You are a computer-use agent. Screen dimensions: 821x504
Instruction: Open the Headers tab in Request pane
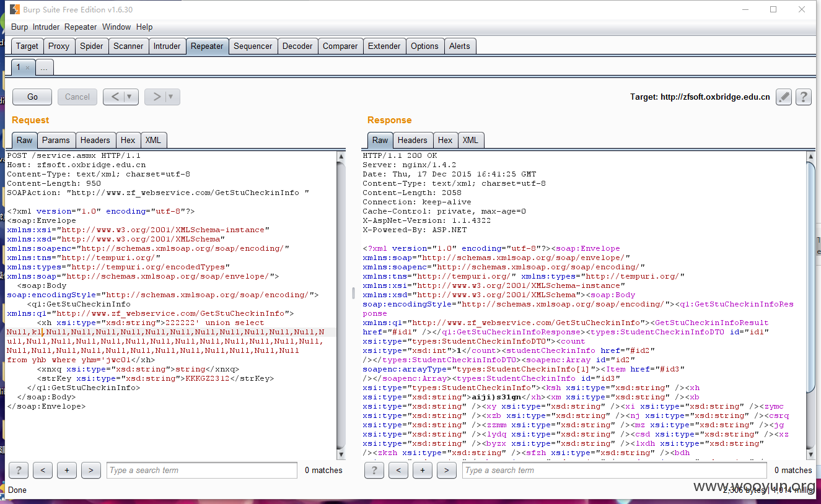95,140
